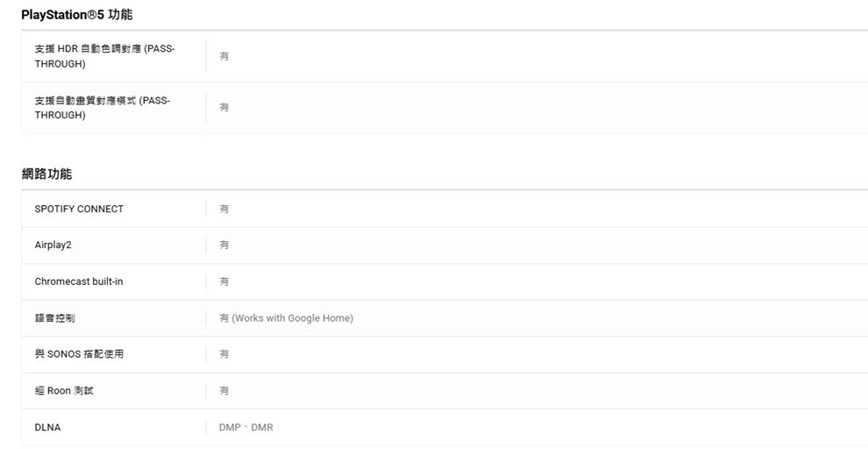Click the 有 value beside SONOS 搭配使用
Screen dimensions: 868x449
click(x=224, y=354)
